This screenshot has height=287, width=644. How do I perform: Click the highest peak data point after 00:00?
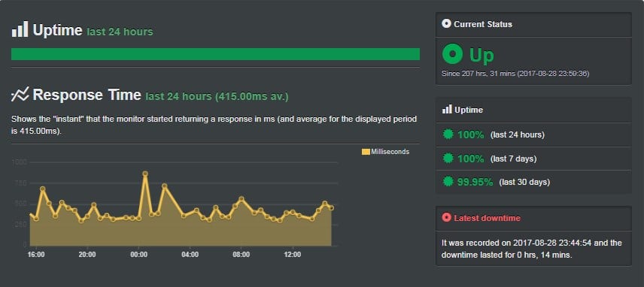[145, 174]
